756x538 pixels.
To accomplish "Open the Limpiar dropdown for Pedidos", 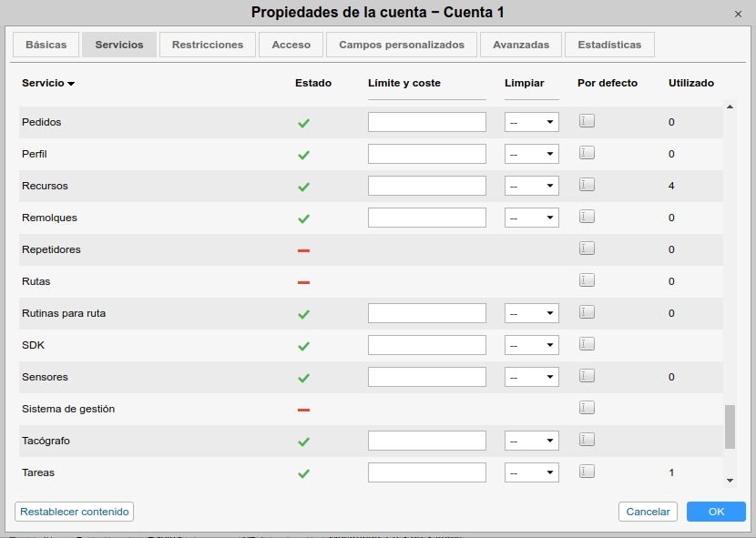I will click(532, 122).
